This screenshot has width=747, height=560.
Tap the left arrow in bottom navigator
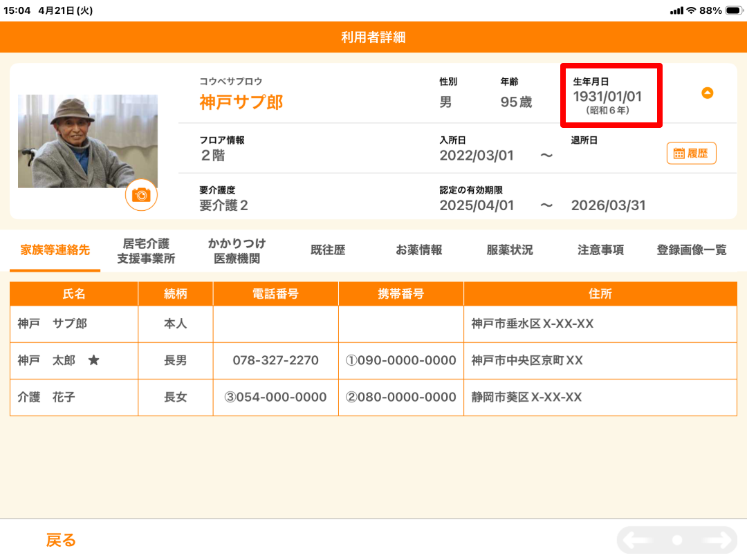click(638, 540)
